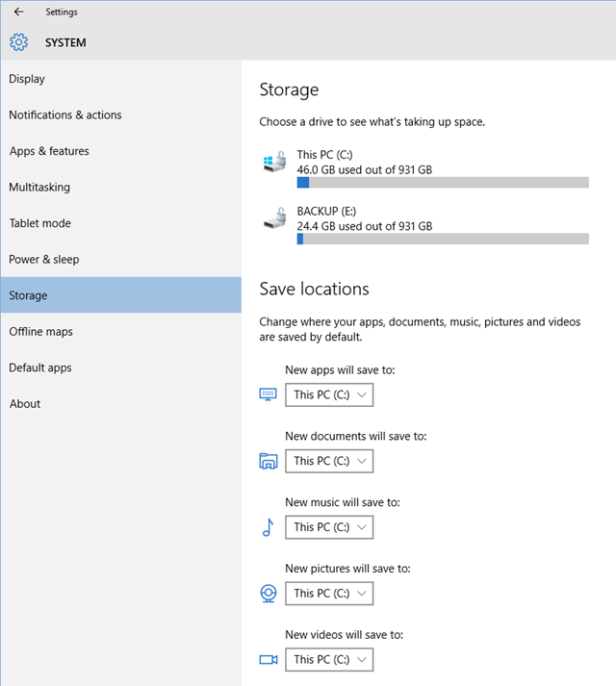Click the C: drive usage bar
Viewport: 616px width, 686px height.
tap(443, 183)
